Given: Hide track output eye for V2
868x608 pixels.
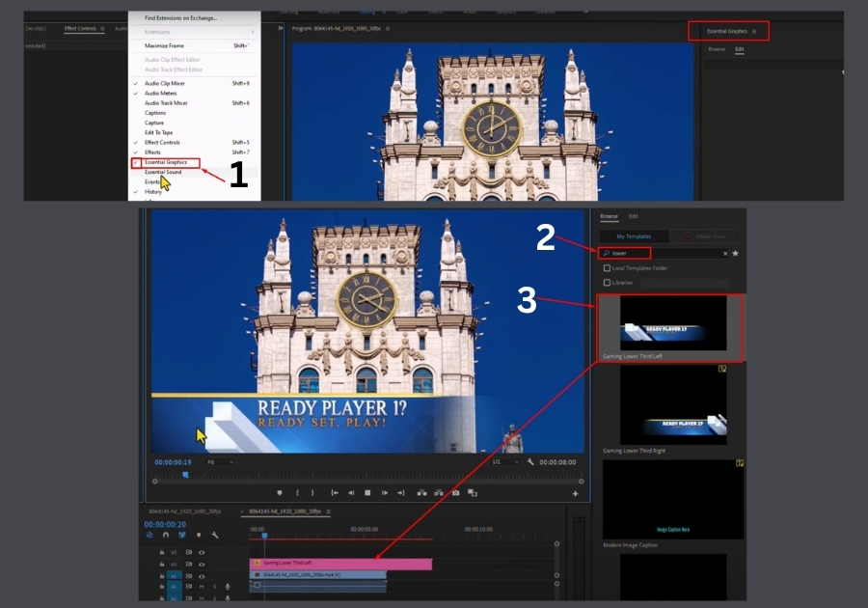Looking at the screenshot, I should point(202,565).
